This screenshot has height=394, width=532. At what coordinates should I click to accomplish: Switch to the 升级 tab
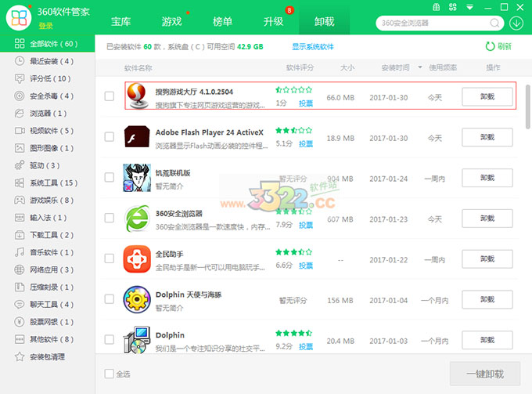point(274,22)
